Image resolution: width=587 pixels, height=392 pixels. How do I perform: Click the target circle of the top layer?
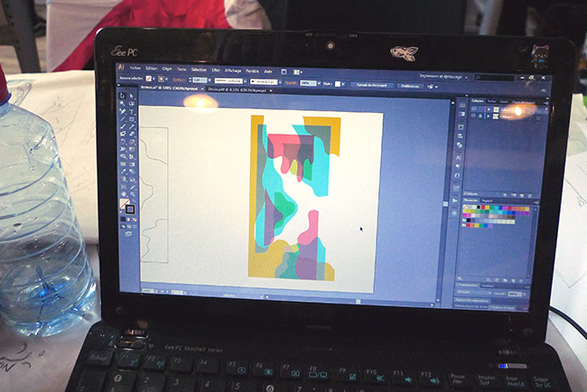click(538, 111)
